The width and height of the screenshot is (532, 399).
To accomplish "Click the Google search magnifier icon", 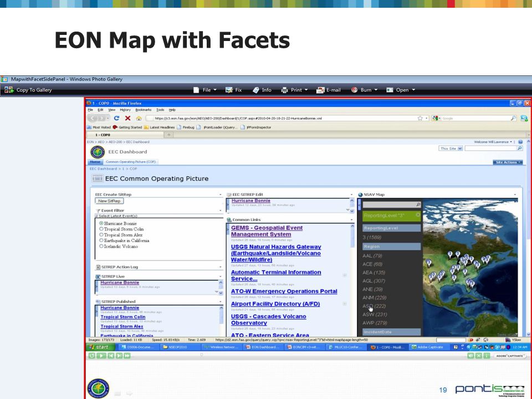I will click(513, 118).
